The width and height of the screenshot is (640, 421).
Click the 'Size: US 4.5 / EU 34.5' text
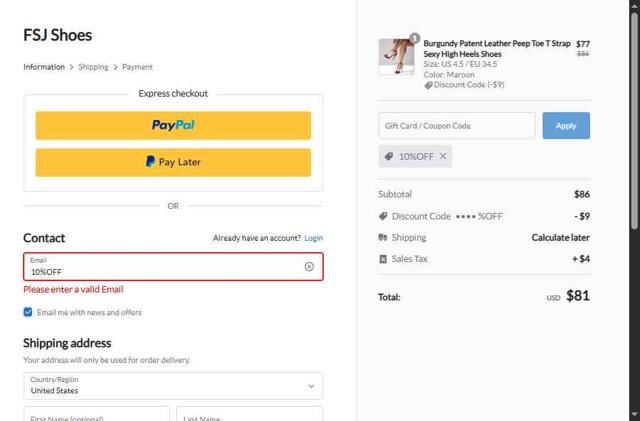pos(460,64)
